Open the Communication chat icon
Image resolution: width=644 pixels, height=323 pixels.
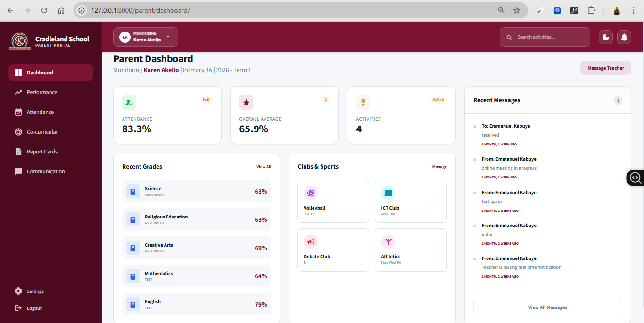coord(18,171)
